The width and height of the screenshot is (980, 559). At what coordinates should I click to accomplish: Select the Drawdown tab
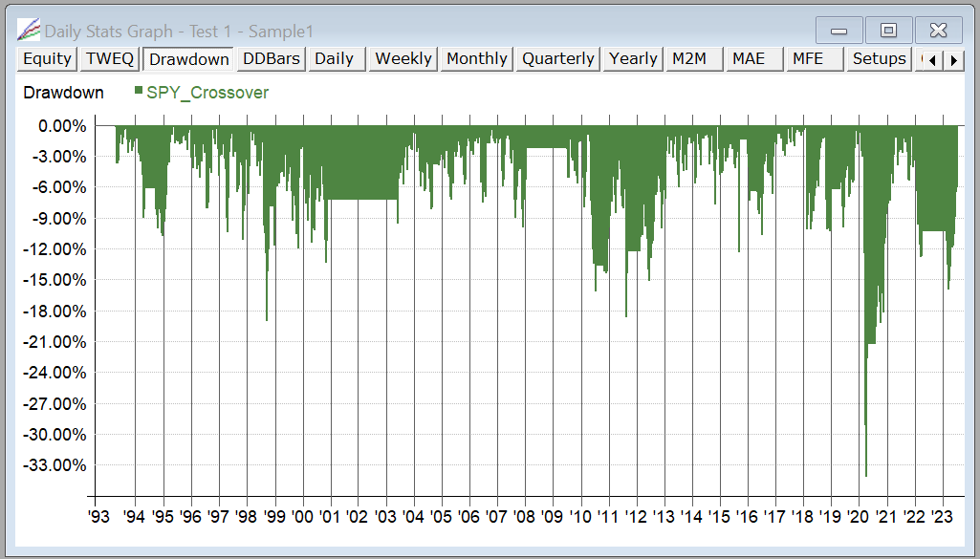tap(189, 59)
